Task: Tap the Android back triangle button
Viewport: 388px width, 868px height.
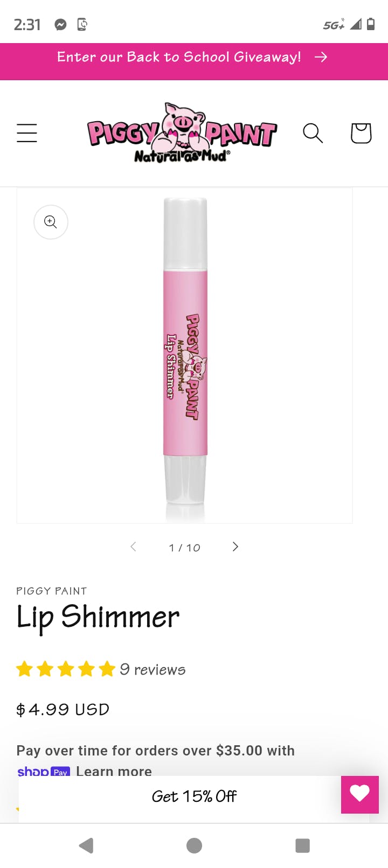Action: pyautogui.click(x=86, y=845)
